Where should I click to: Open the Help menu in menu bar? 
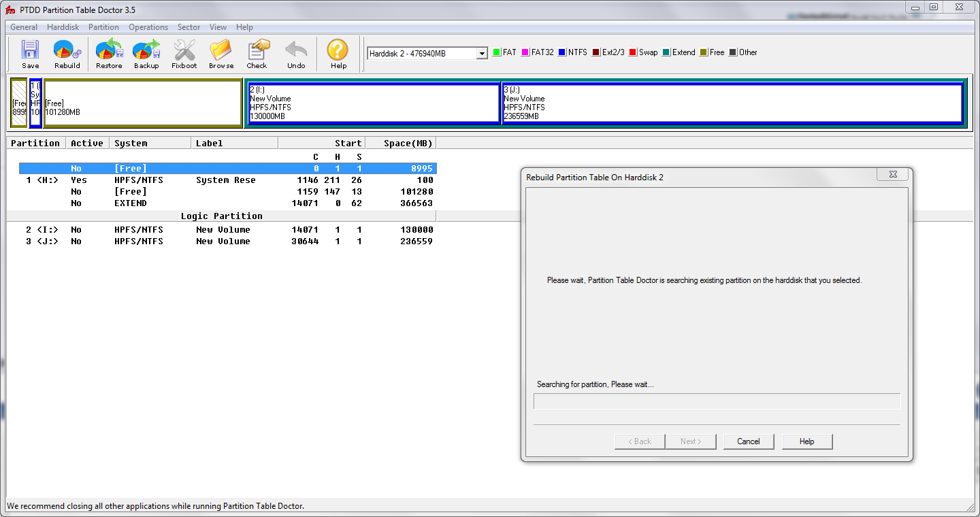244,27
